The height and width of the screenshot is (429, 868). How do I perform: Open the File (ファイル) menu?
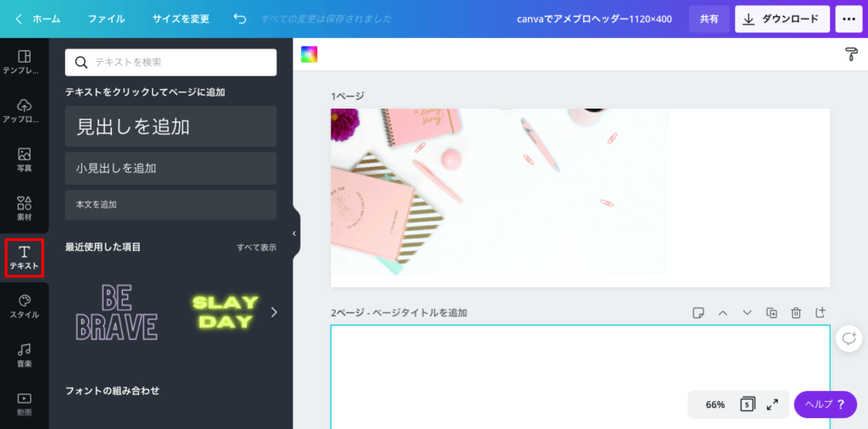[106, 19]
